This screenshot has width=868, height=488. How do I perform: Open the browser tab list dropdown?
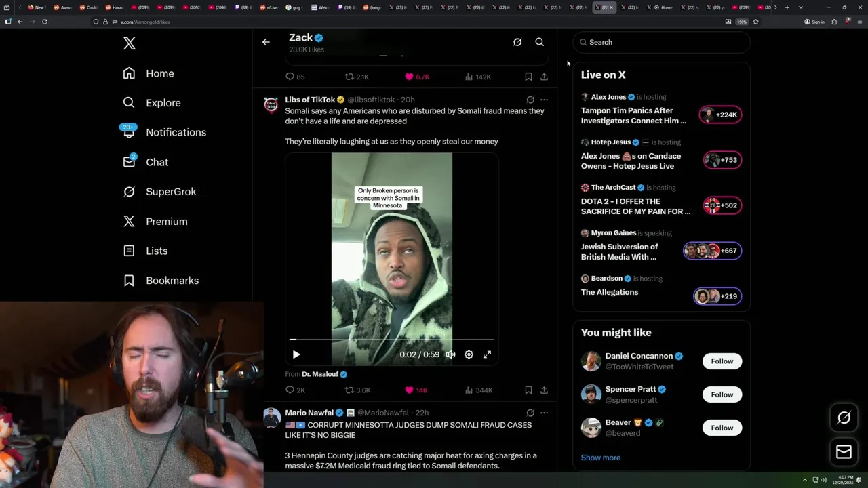(801, 7)
